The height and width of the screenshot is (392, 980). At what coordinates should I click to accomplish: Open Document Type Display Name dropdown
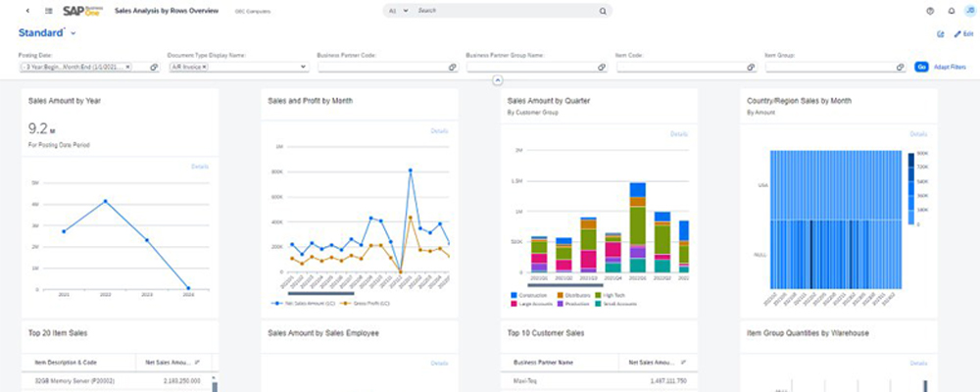coord(303,68)
